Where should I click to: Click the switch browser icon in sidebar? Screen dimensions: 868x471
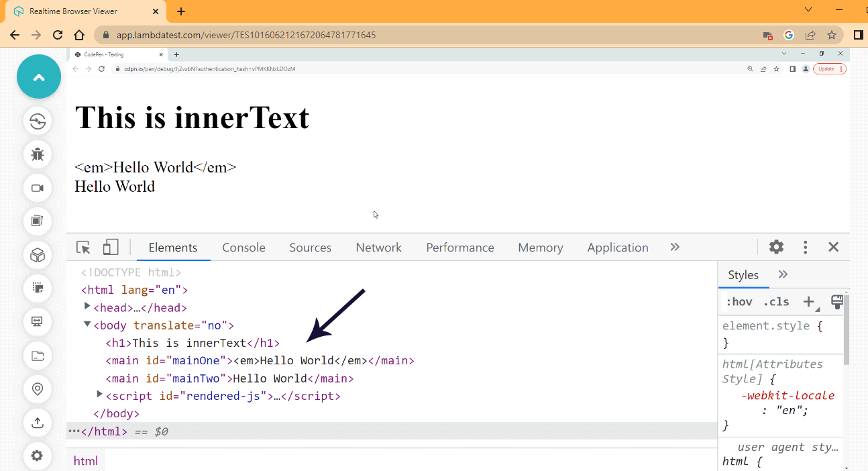(38, 121)
